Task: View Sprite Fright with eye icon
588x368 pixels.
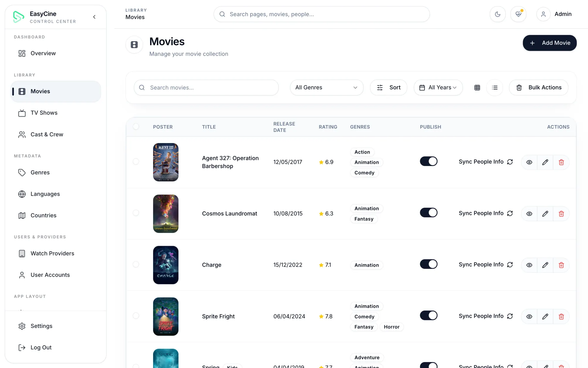Action: pos(529,316)
